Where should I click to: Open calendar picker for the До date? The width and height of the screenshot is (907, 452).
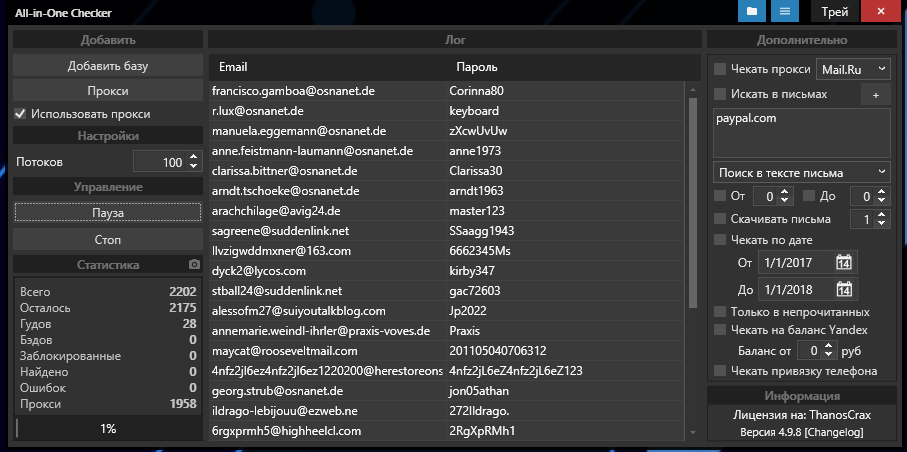click(x=843, y=290)
